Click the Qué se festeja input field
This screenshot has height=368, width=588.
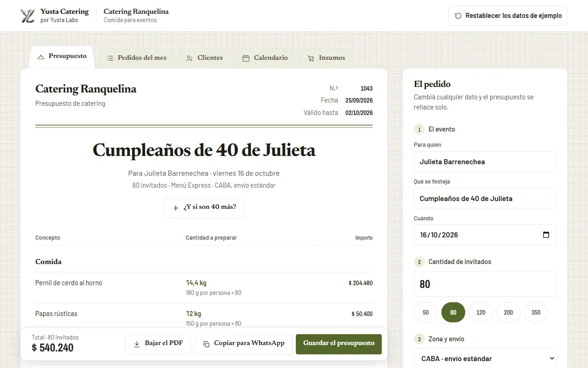pos(485,198)
